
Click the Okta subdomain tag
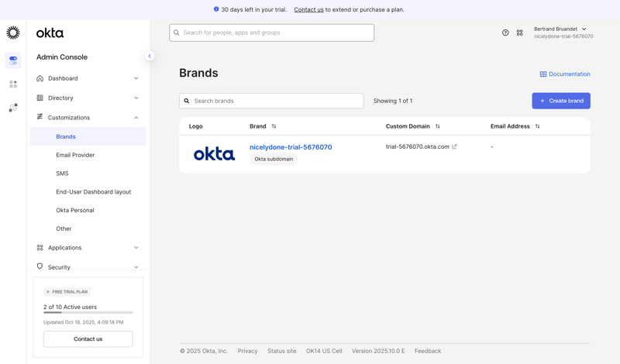coord(274,159)
